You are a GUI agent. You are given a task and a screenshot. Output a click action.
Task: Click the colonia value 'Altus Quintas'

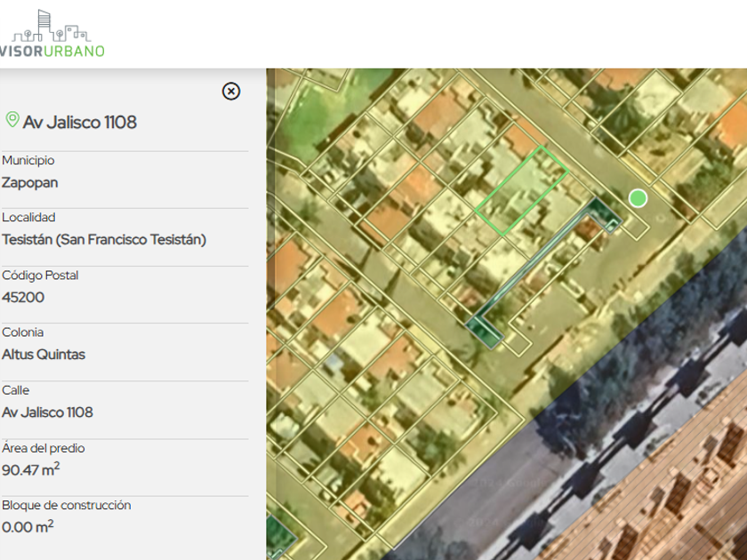[44, 355]
